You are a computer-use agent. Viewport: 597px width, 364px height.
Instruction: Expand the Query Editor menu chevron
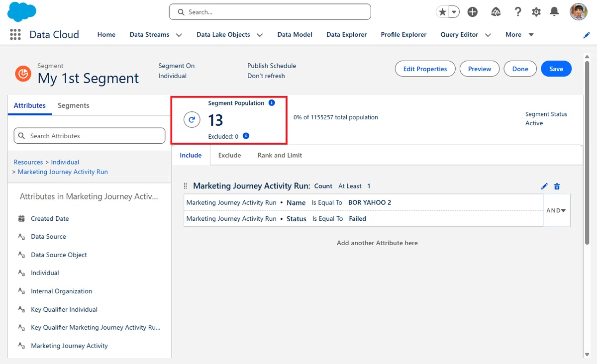(x=488, y=35)
